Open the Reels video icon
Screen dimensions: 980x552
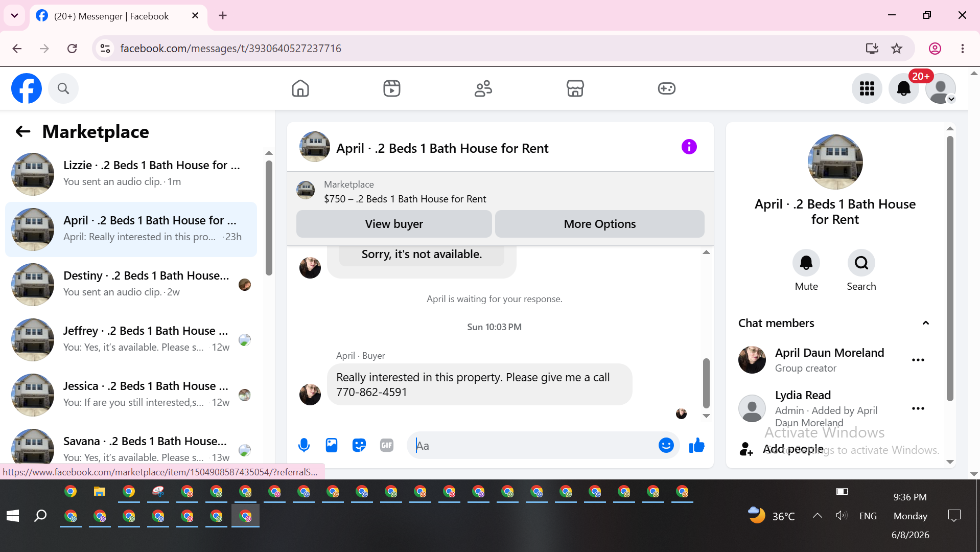[392, 88]
